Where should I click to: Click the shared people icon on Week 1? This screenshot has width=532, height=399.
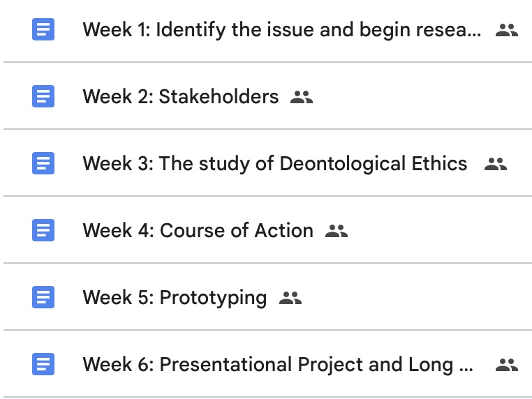(507, 30)
